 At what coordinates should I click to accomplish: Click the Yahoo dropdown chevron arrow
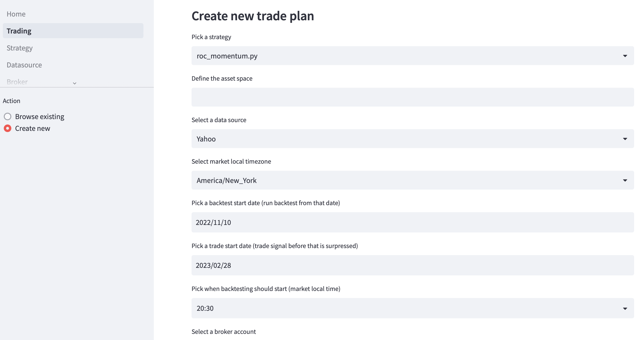pos(625,139)
